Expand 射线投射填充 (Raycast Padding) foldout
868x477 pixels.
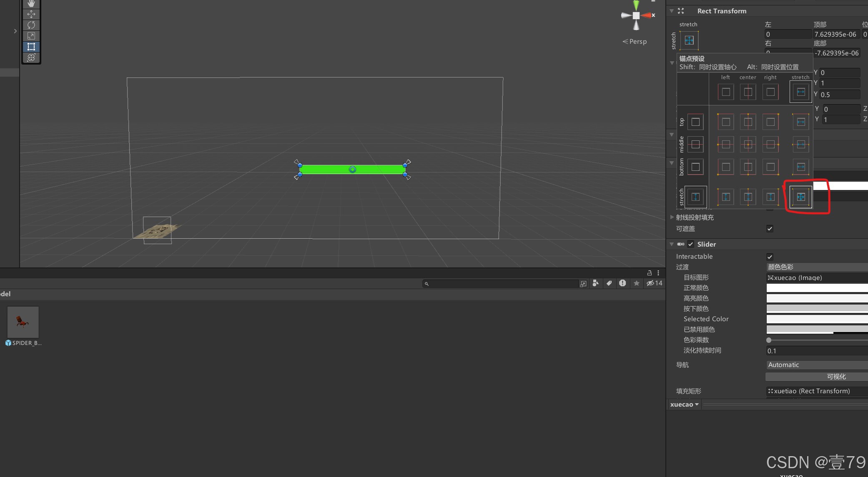pos(672,217)
